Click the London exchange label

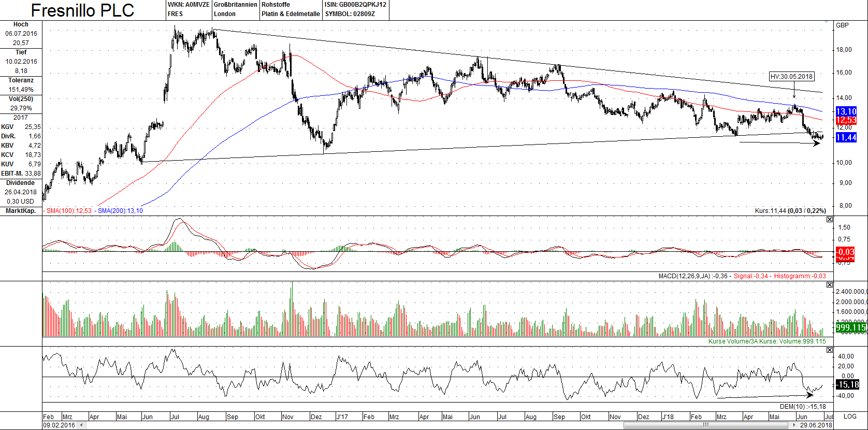tap(225, 14)
